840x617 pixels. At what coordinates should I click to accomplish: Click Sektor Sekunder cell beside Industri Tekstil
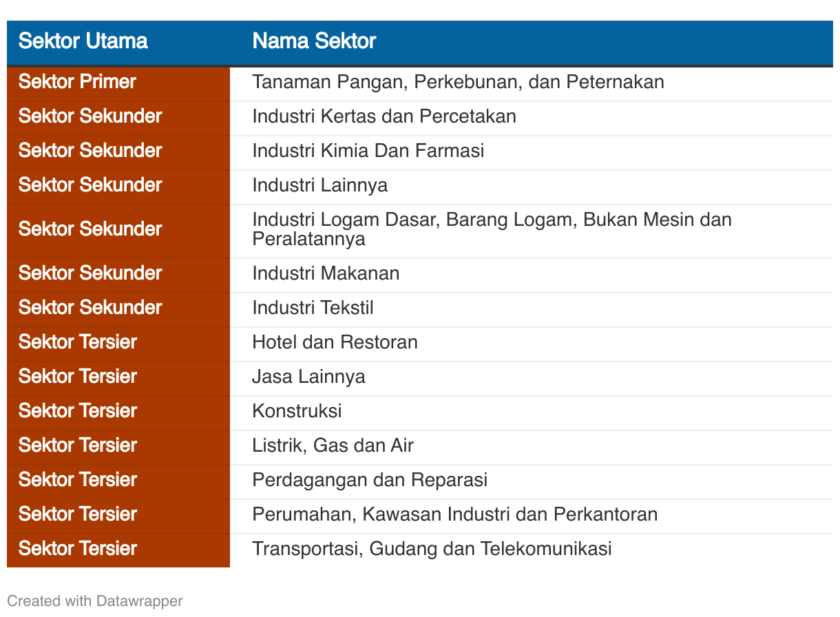(x=118, y=308)
